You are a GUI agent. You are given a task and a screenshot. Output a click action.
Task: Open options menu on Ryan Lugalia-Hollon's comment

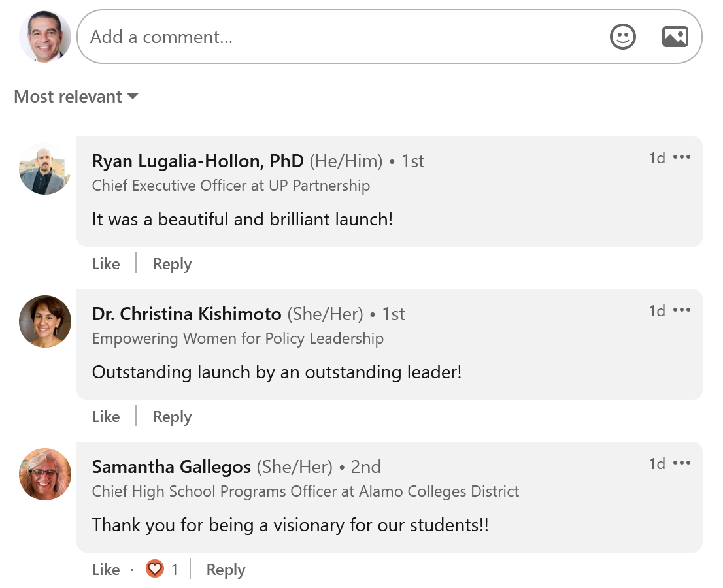(x=682, y=157)
